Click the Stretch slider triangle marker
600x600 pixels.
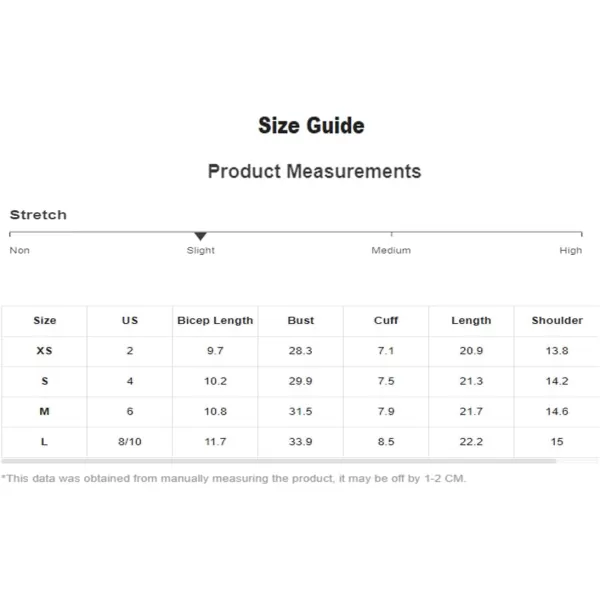coord(200,236)
